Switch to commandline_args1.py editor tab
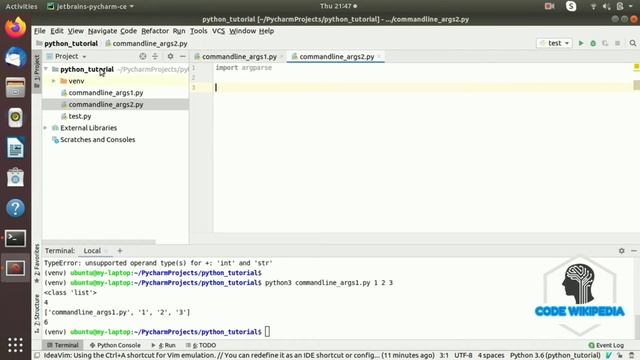The height and width of the screenshot is (360, 640). coord(239,57)
